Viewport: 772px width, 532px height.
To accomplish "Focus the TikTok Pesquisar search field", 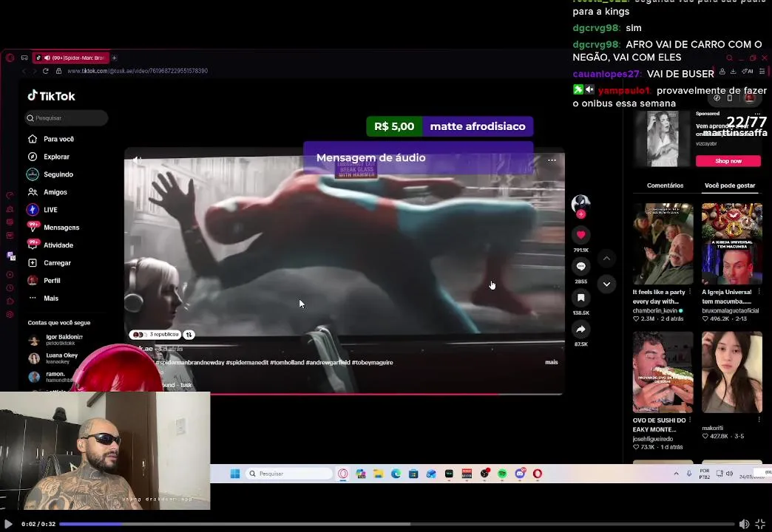I will point(66,118).
